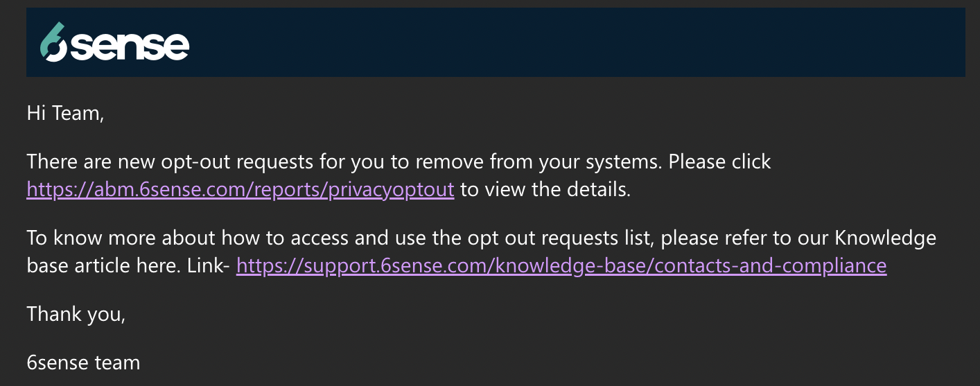Click 'to view the details.' text
980x386 pixels.
[545, 190]
